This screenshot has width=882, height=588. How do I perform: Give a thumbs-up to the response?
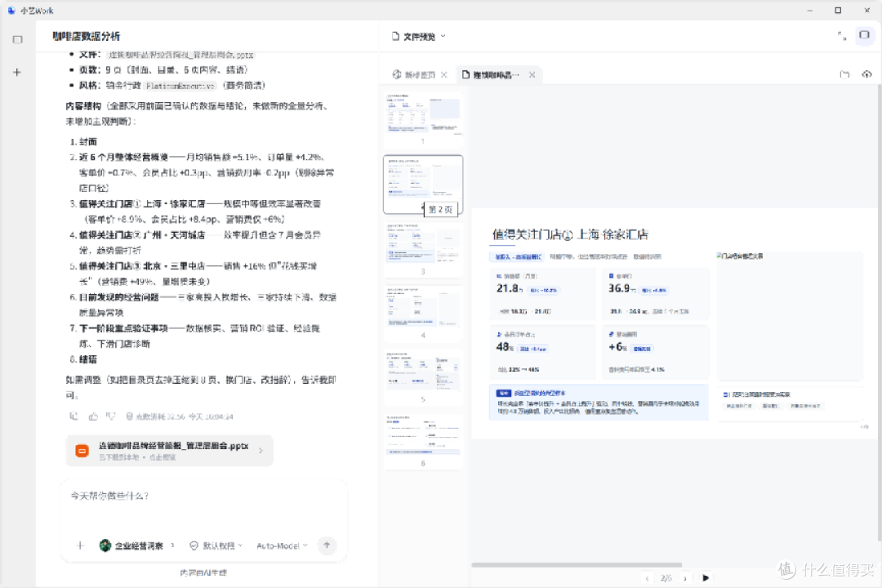[x=93, y=416]
